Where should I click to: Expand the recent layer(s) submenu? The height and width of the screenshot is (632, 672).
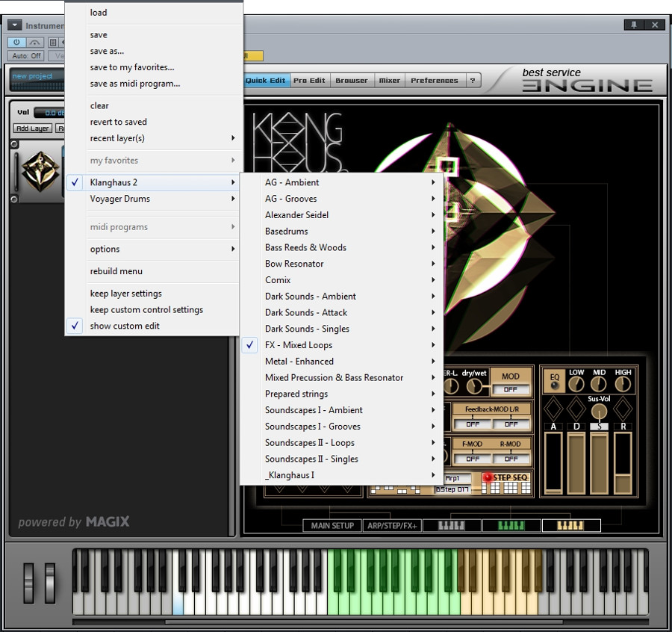[152, 138]
